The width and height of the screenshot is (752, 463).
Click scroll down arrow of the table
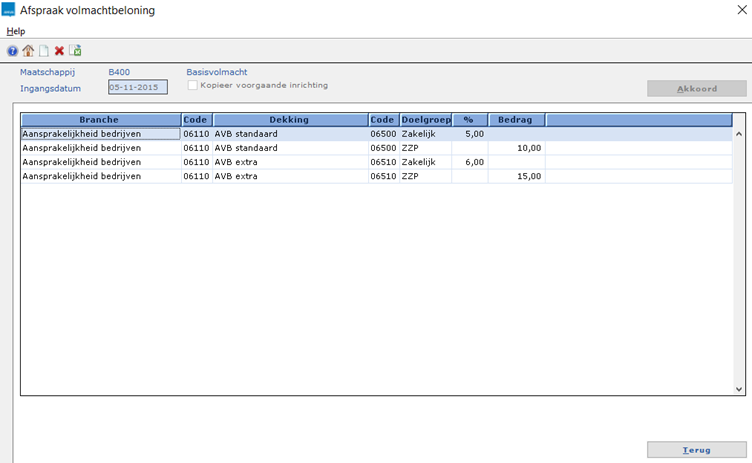point(739,389)
